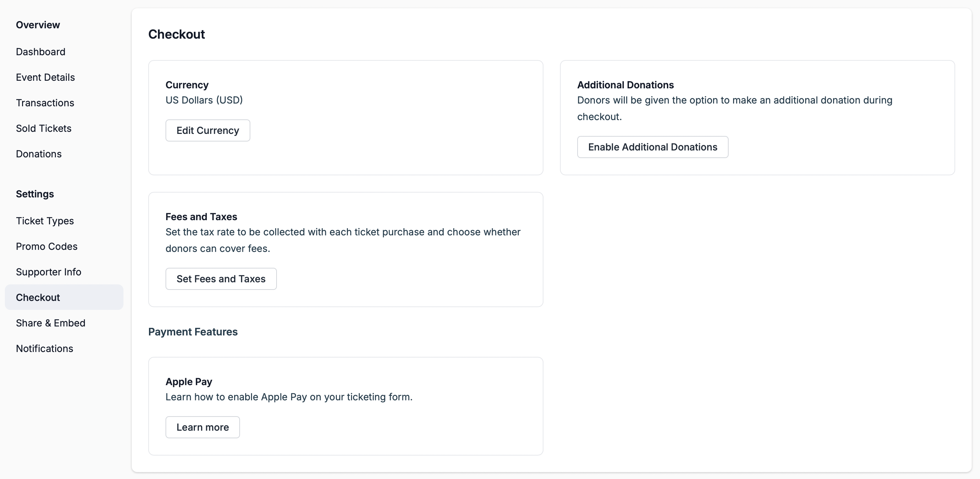The height and width of the screenshot is (479, 980).
Task: Click Set Fees and Taxes
Action: tap(221, 279)
